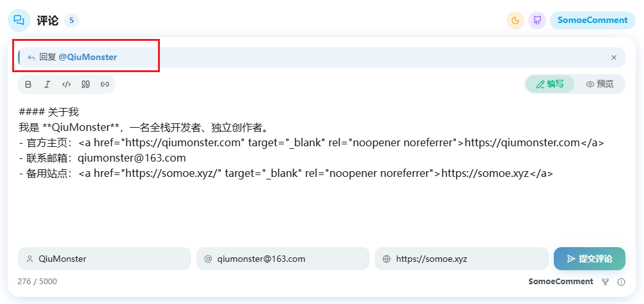The width and height of the screenshot is (644, 304).
Task: Click the globe icon in the website field
Action: (x=386, y=259)
